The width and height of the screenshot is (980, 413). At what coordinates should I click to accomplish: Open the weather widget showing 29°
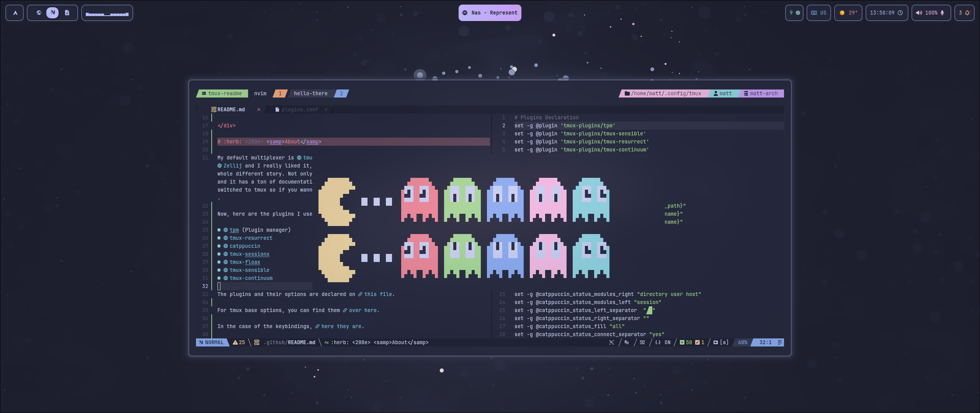[848, 13]
